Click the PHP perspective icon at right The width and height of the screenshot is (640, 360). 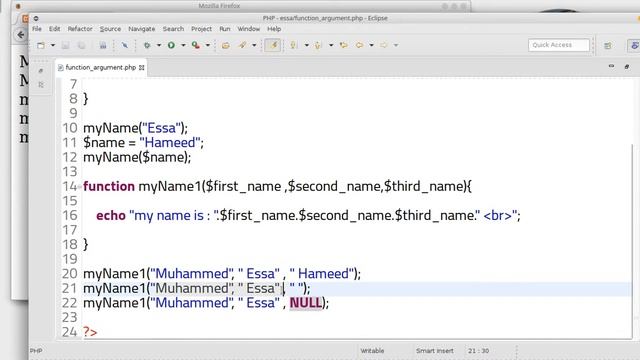[x=634, y=45]
